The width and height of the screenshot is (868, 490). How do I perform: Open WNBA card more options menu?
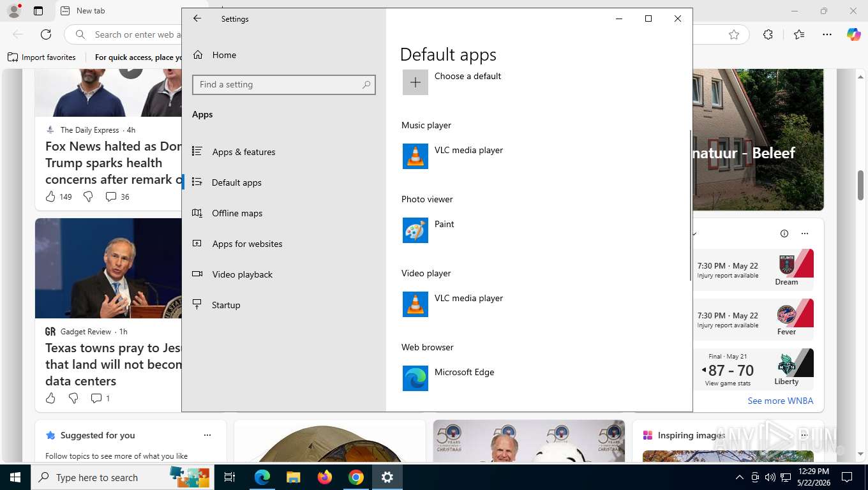coord(805,234)
